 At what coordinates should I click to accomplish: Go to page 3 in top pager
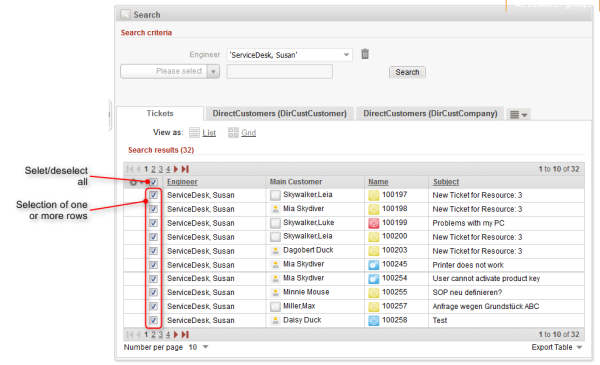pyautogui.click(x=160, y=169)
